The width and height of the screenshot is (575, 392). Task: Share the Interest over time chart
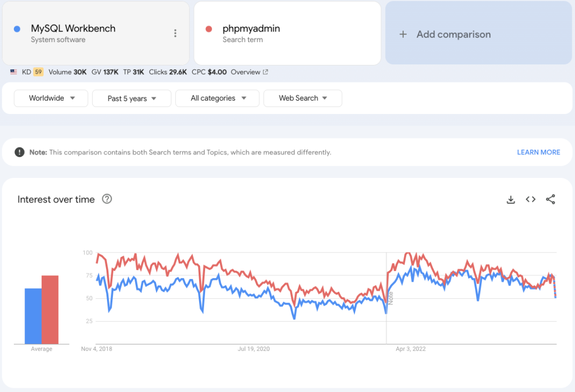[x=551, y=200]
